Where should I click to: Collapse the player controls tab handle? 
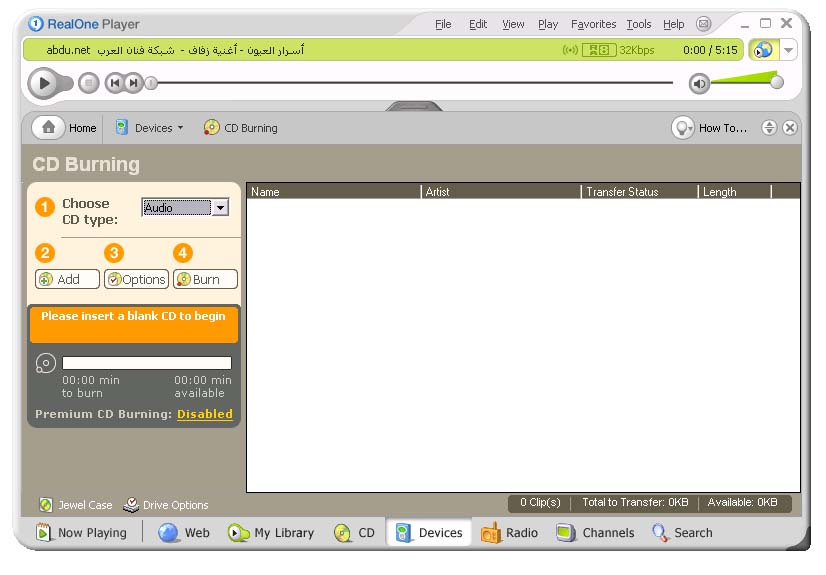tap(414, 106)
